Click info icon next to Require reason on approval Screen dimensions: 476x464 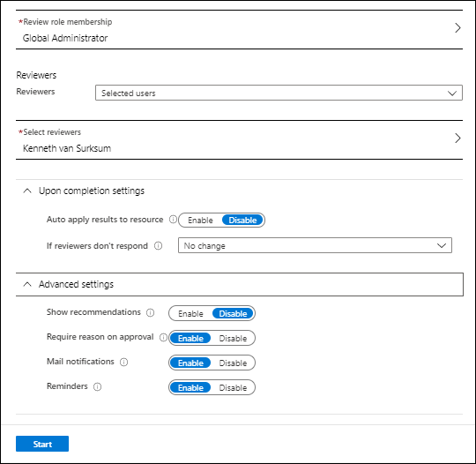click(163, 337)
